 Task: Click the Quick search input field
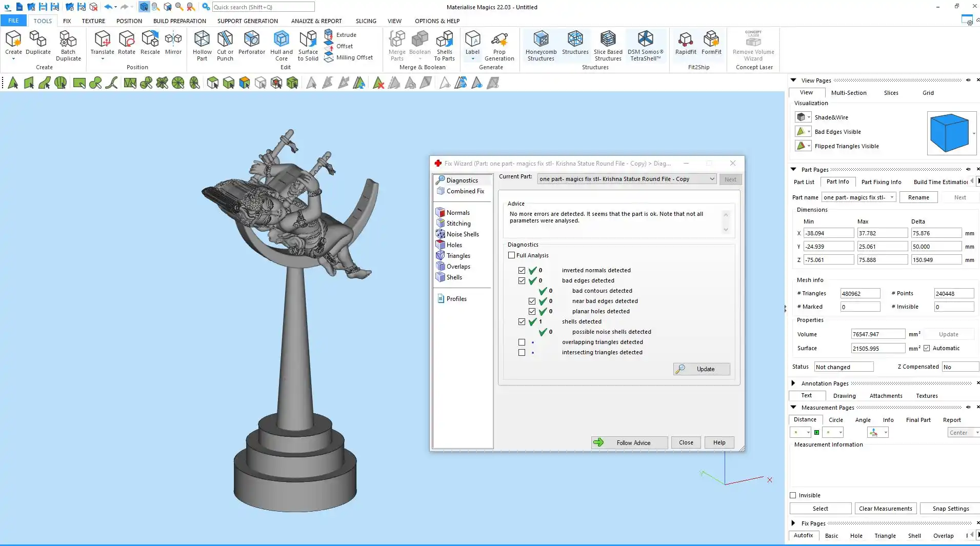[263, 7]
